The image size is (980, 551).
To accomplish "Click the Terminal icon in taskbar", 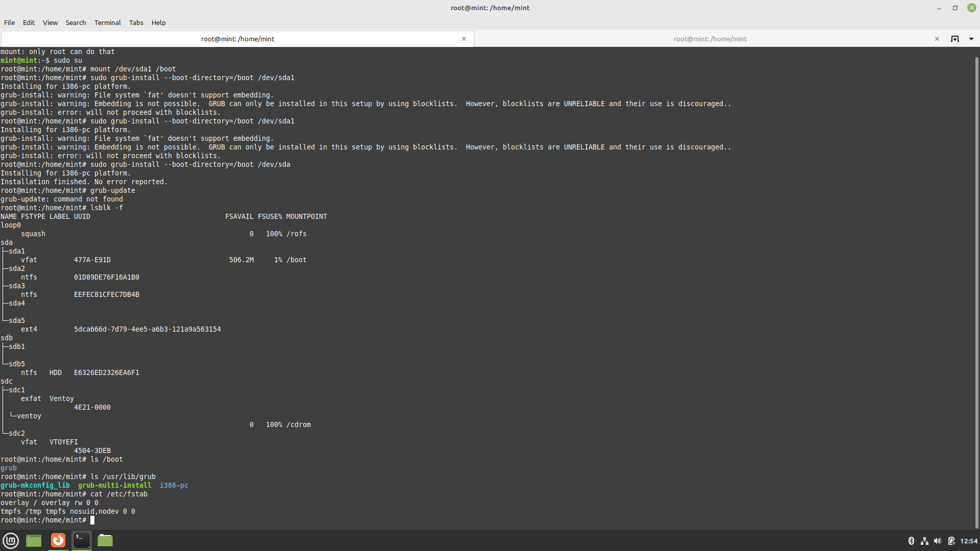I will click(x=82, y=540).
